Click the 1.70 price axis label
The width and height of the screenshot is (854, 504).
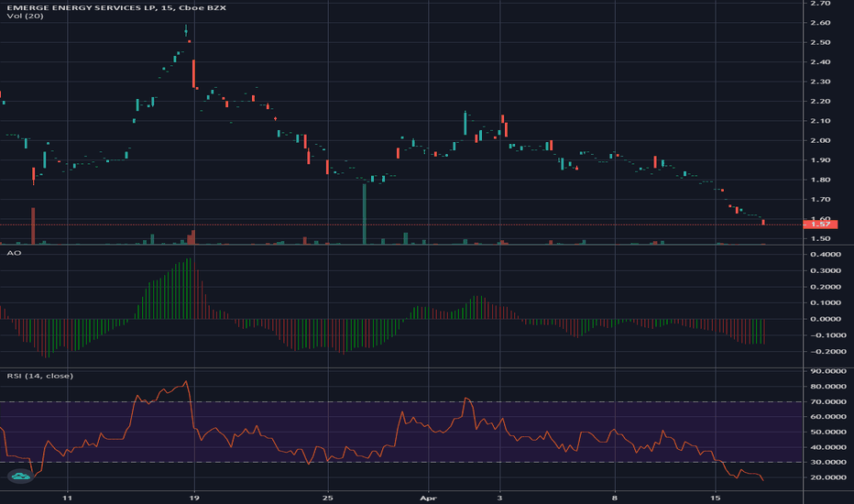pos(820,200)
